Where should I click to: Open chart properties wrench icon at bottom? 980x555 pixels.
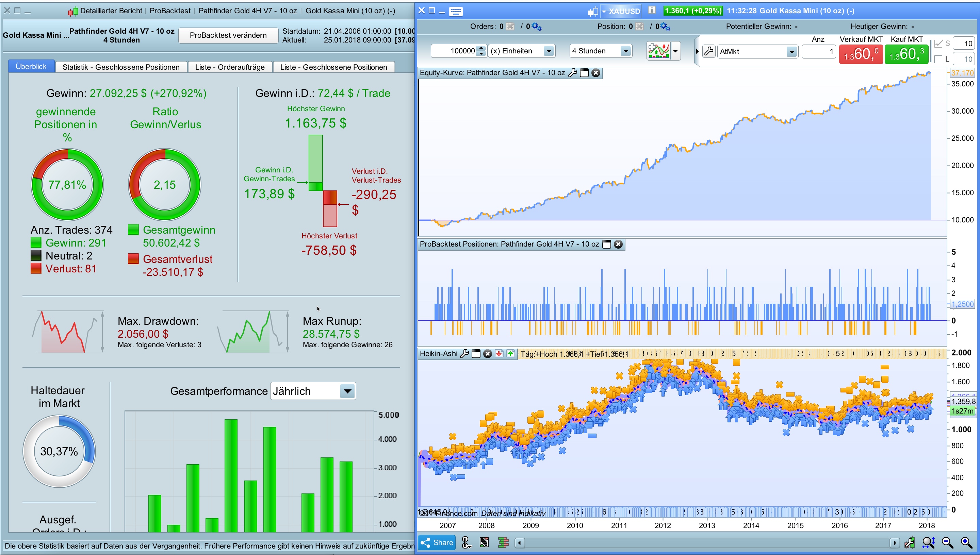[910, 542]
